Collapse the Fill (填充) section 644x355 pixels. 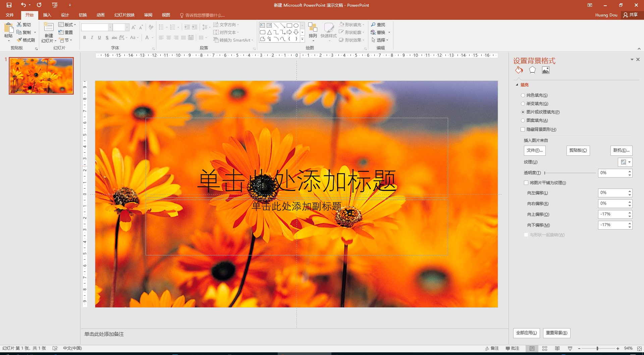517,85
